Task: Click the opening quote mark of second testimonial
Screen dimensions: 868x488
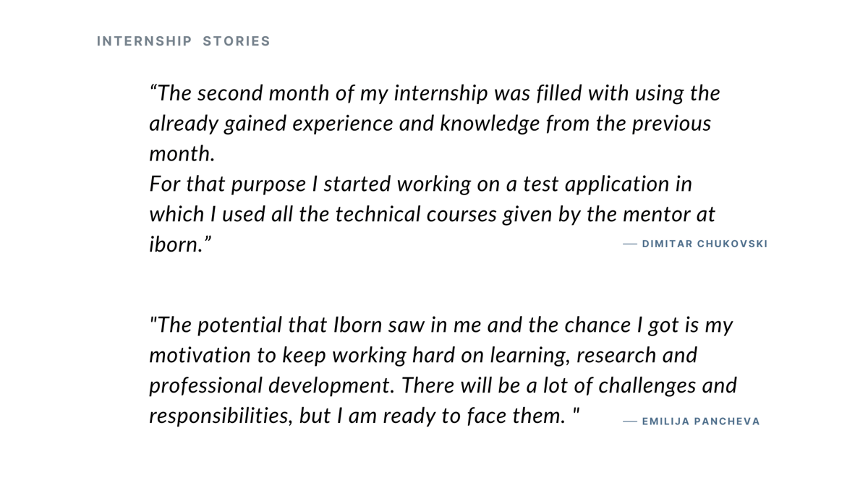Action: click(153, 320)
